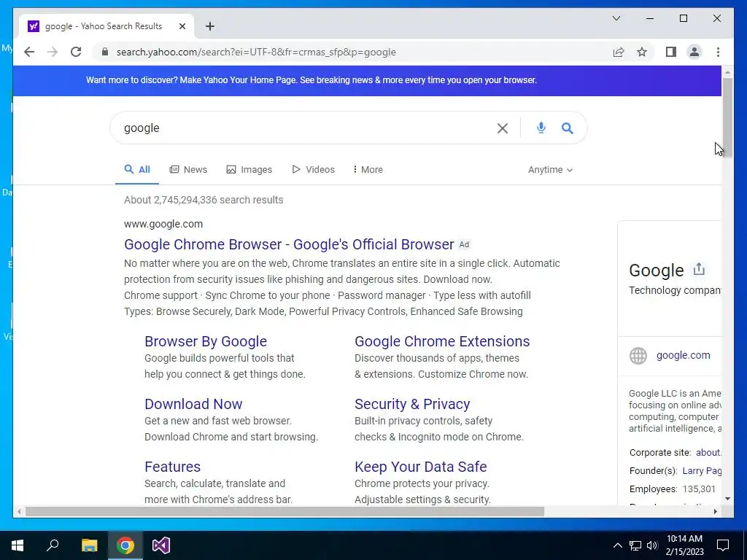Open the network status tray icon
The image size is (747, 560).
tap(635, 545)
